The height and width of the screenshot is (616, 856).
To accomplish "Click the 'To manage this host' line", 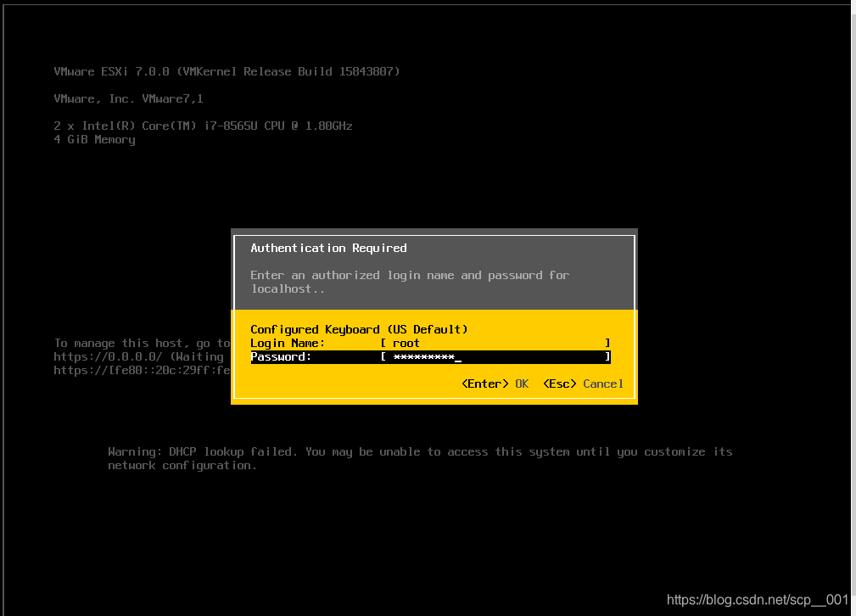I will (142, 343).
